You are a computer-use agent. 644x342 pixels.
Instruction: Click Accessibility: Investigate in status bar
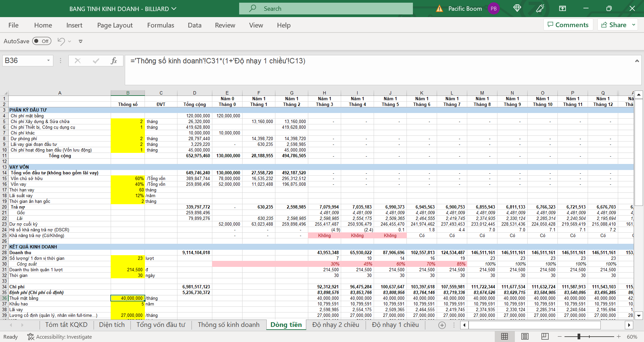(x=60, y=337)
